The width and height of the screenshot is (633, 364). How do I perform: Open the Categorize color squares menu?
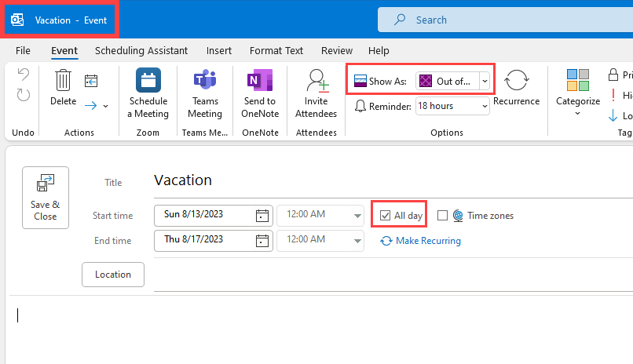[578, 80]
